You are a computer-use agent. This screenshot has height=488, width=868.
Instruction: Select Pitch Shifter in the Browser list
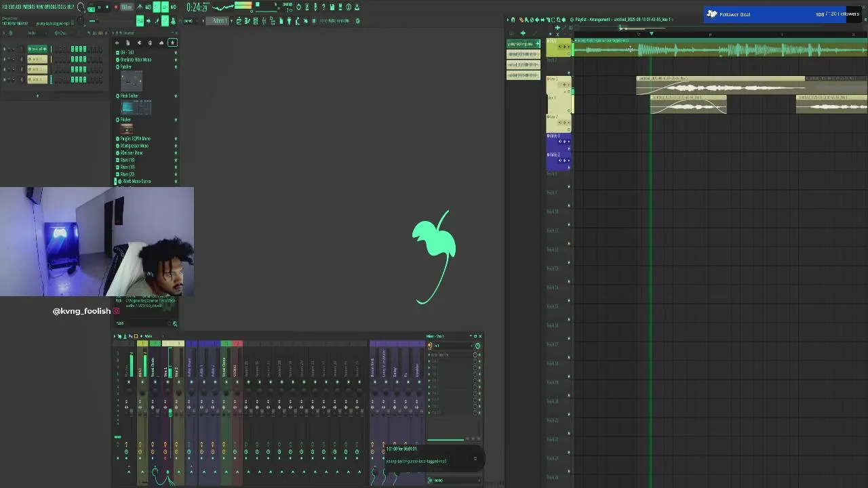pyautogui.click(x=127, y=96)
